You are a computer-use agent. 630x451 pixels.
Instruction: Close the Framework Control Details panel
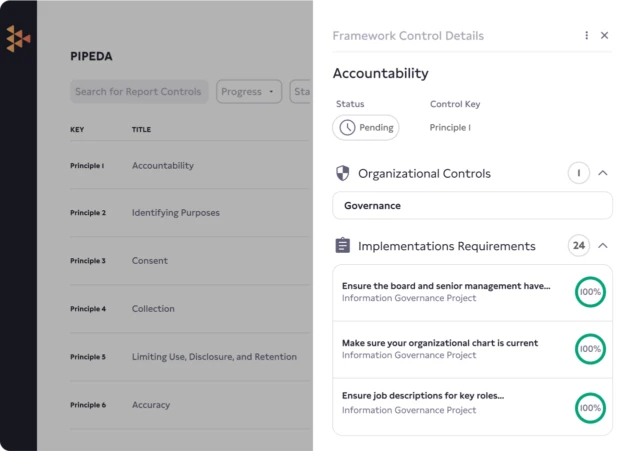pos(604,36)
